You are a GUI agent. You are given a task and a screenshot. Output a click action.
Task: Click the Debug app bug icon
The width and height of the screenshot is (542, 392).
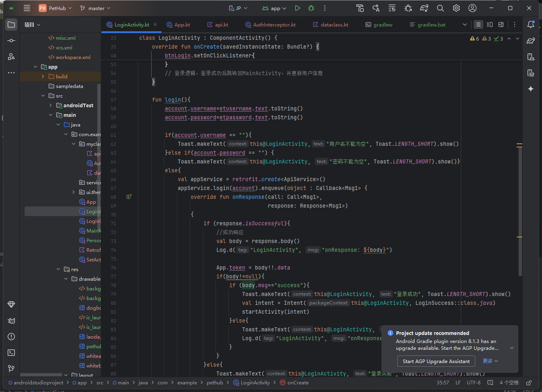pos(311,8)
